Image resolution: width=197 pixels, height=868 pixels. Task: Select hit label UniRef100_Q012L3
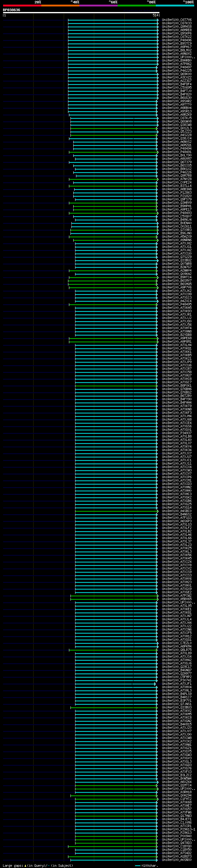tap(177, 128)
